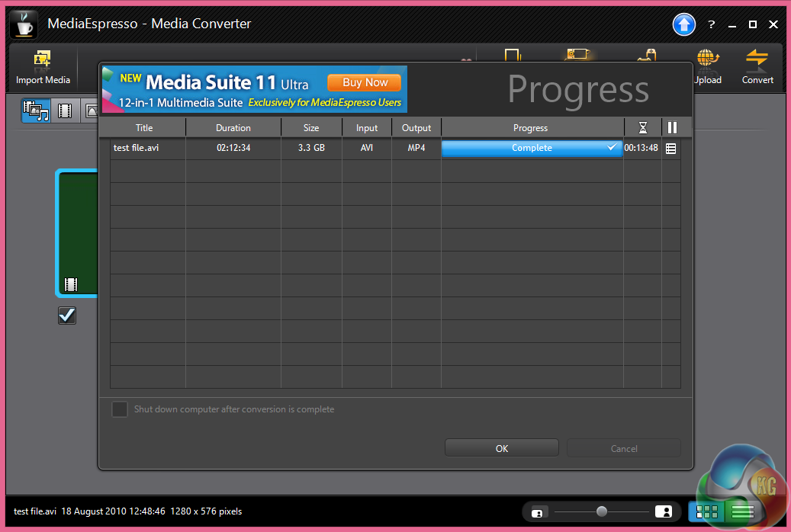Screen dimensions: 791x532
Task: Open details list icon for test file.avi
Action: click(670, 149)
